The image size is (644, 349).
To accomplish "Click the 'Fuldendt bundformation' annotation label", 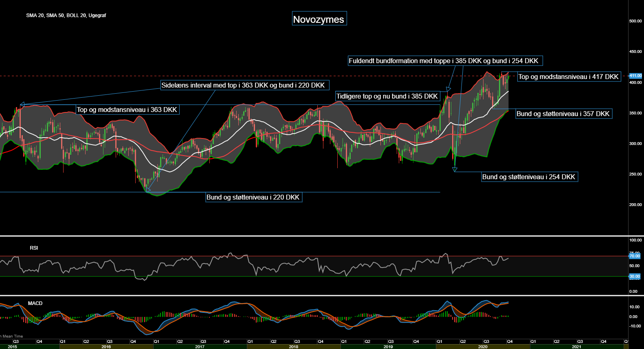I will coord(445,61).
